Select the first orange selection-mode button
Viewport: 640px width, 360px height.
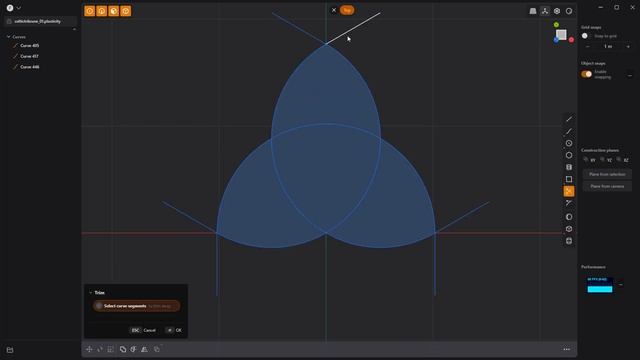89,11
